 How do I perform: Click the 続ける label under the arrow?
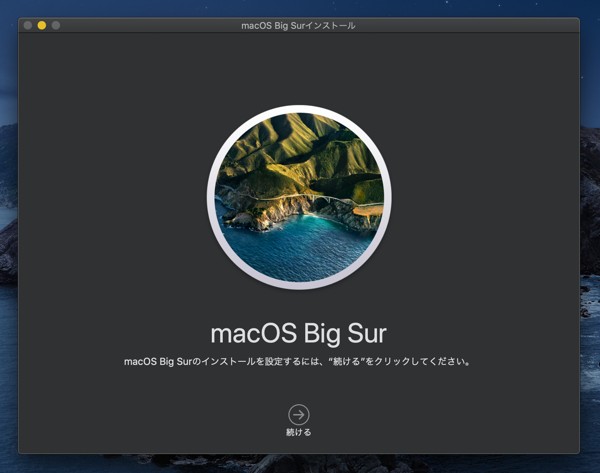[x=298, y=432]
